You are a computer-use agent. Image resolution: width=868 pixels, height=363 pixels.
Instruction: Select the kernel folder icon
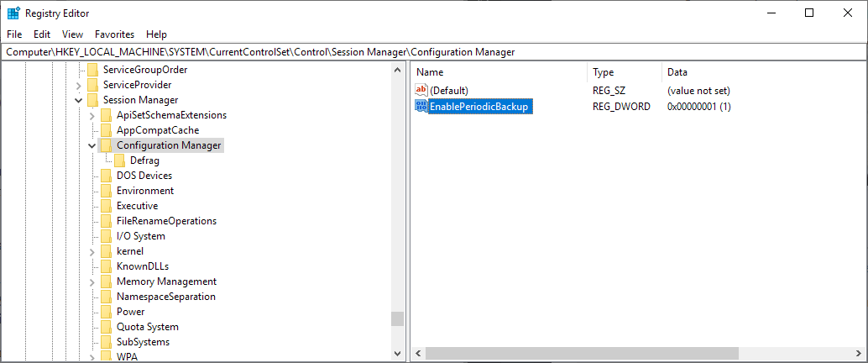(106, 251)
